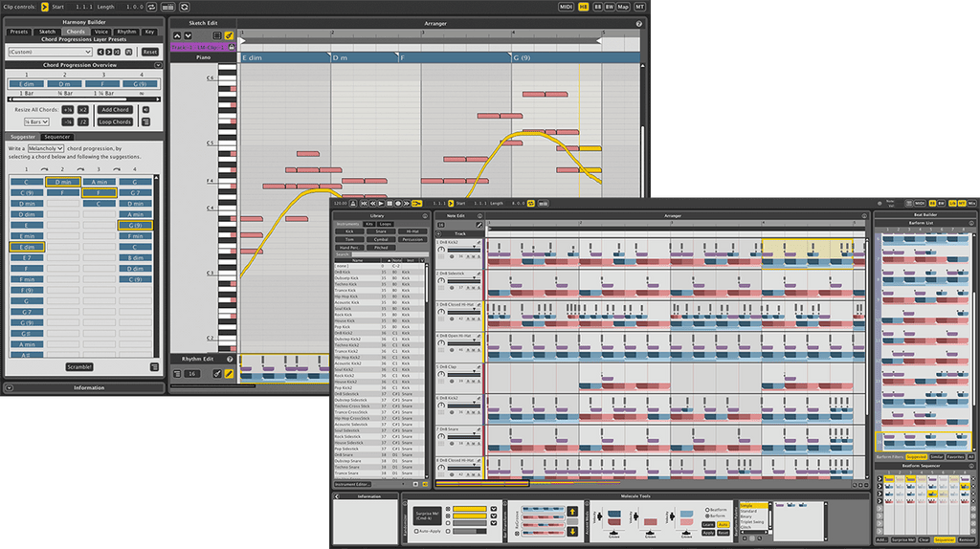Switch to Presets tab in Harmony Builder
This screenshot has width=980, height=549.
pyautogui.click(x=19, y=32)
